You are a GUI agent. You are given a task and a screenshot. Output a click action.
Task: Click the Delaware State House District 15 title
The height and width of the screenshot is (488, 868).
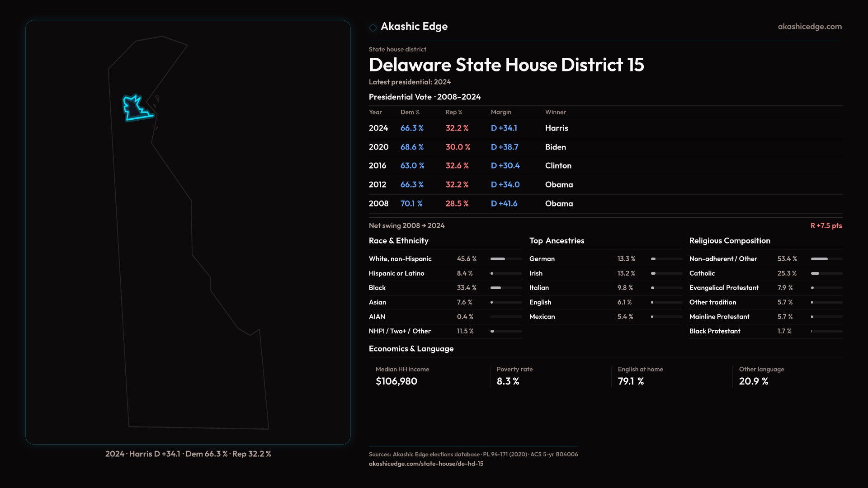click(x=506, y=65)
